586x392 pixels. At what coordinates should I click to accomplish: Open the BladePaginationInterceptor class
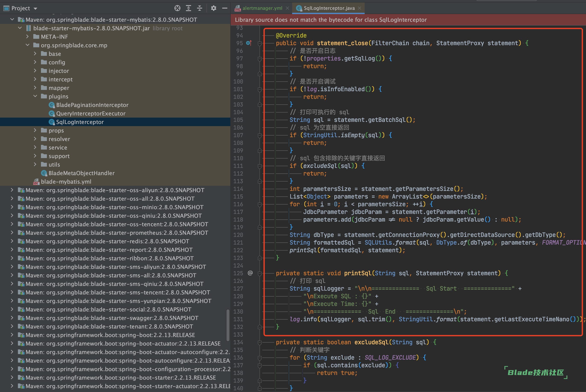click(x=92, y=105)
